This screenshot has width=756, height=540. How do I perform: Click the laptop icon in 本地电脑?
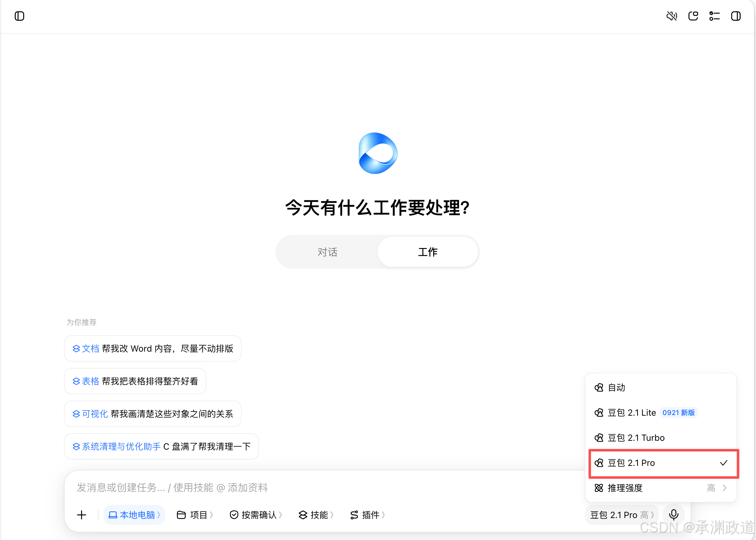tap(113, 515)
